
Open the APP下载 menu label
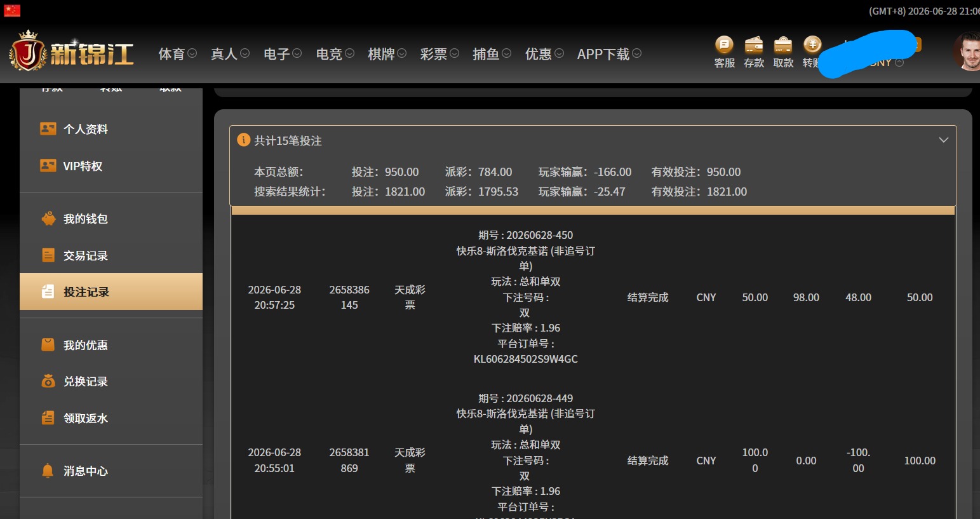tap(603, 54)
